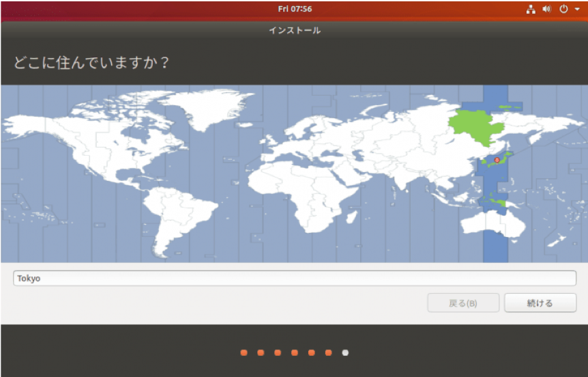Image resolution: width=588 pixels, height=377 pixels.
Task: Click the power icon in top bar
Action: (x=563, y=10)
